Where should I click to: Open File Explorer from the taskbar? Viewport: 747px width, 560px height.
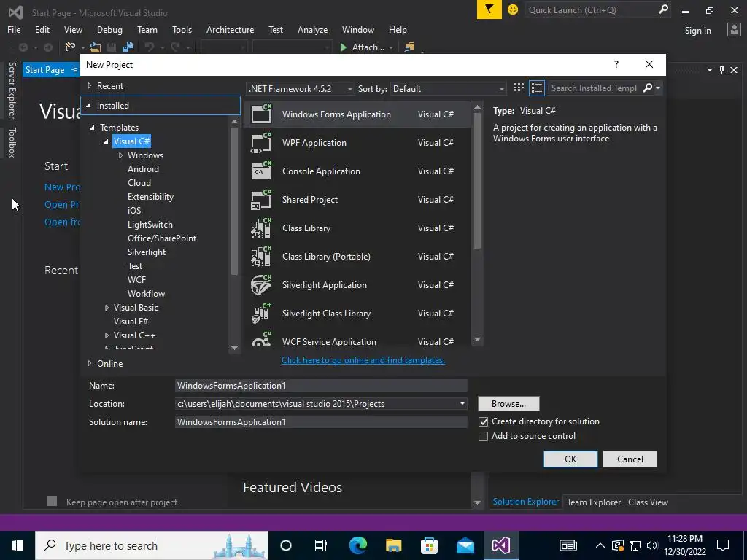click(393, 545)
